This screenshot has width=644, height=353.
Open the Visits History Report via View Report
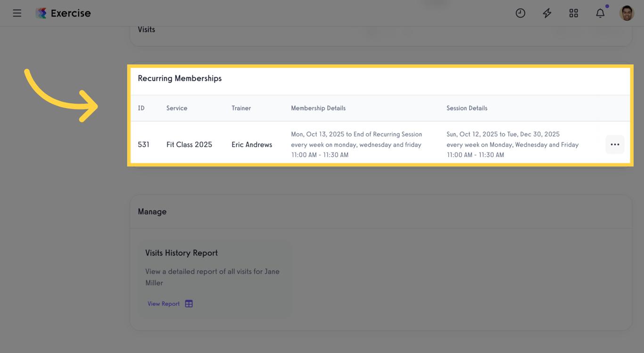[x=163, y=303]
